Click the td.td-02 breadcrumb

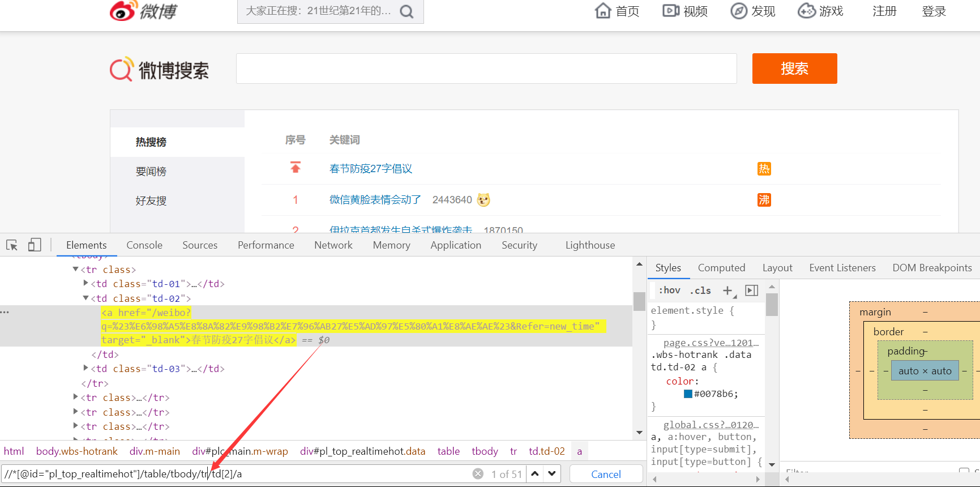[x=547, y=451]
